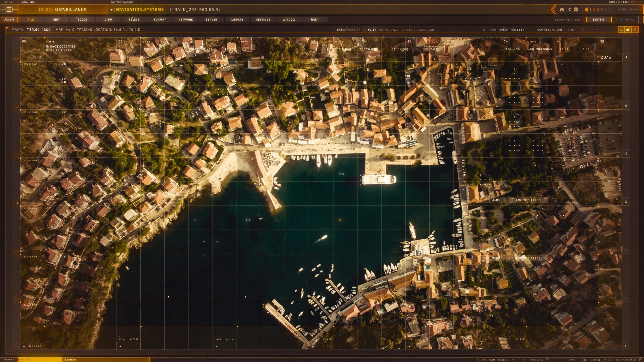Expand Navigation.Systems play triangle
644x362 pixels.
112,10
